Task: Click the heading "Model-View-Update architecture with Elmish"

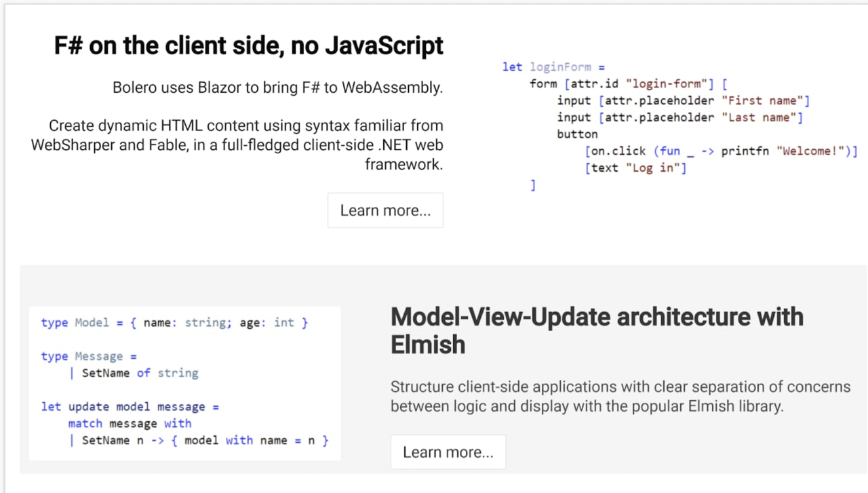Action: (x=597, y=330)
